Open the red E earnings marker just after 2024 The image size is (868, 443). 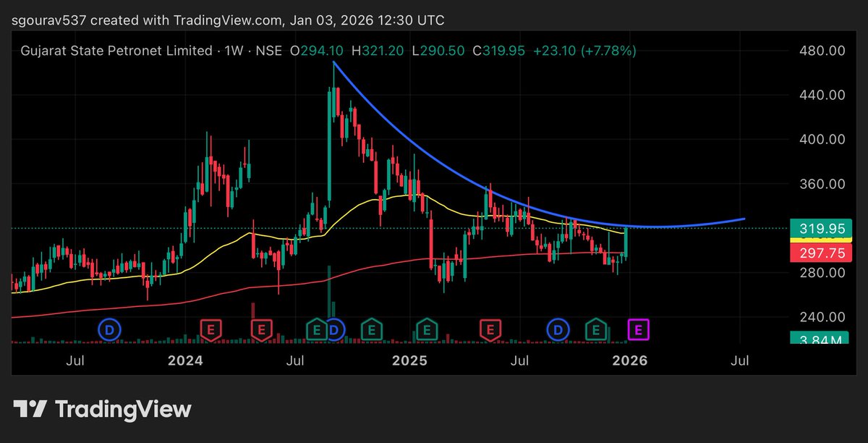pyautogui.click(x=210, y=330)
